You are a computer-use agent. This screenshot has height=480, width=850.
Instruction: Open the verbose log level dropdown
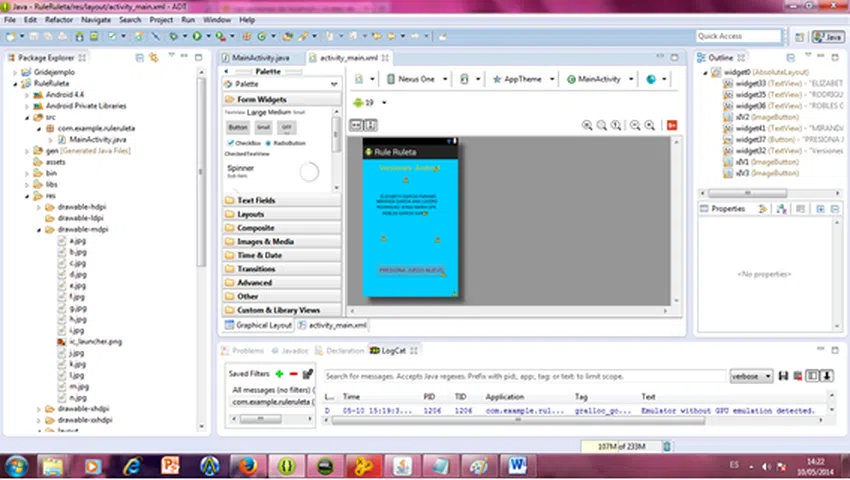point(751,376)
